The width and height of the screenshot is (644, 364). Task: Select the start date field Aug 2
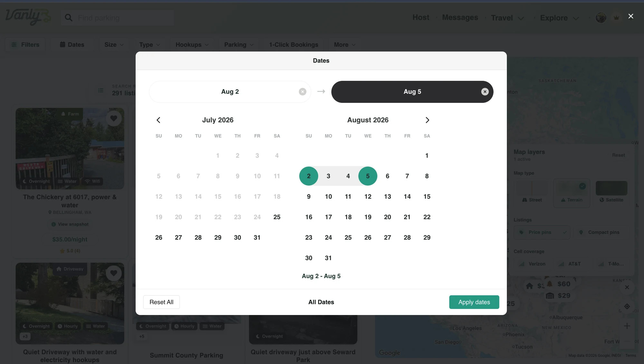(x=230, y=92)
